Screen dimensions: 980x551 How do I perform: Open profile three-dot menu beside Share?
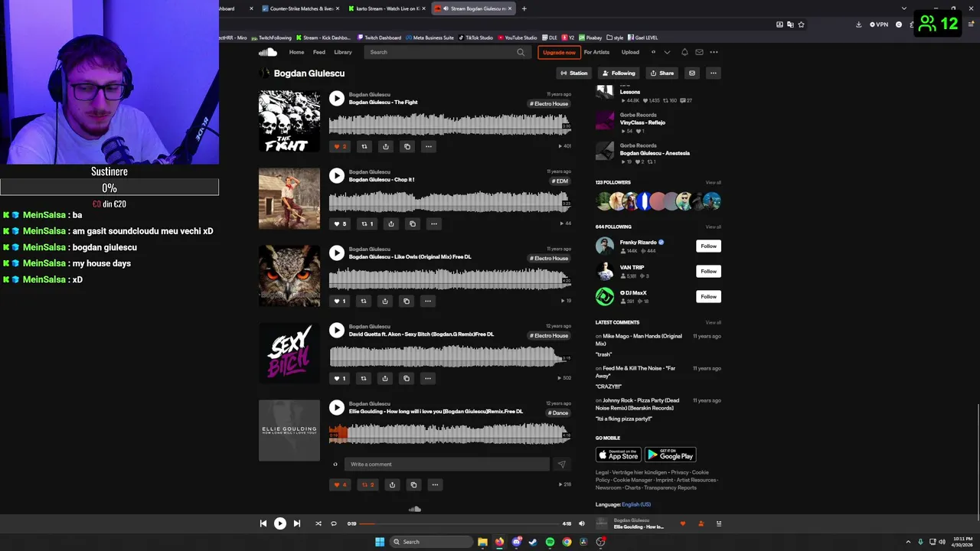pos(713,73)
